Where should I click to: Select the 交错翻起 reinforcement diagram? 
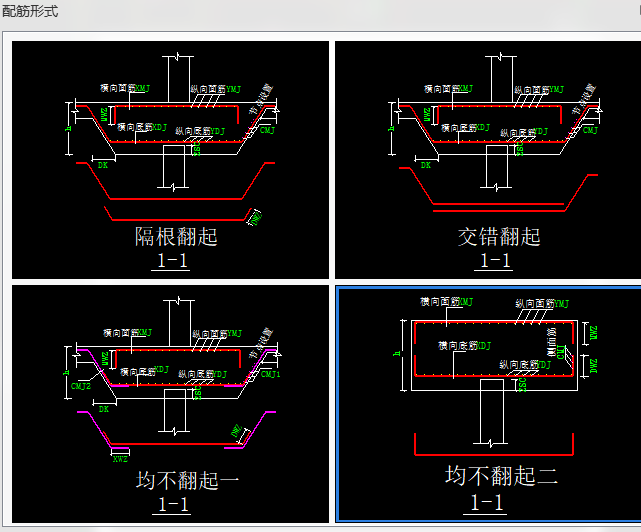pyautogui.click(x=488, y=160)
